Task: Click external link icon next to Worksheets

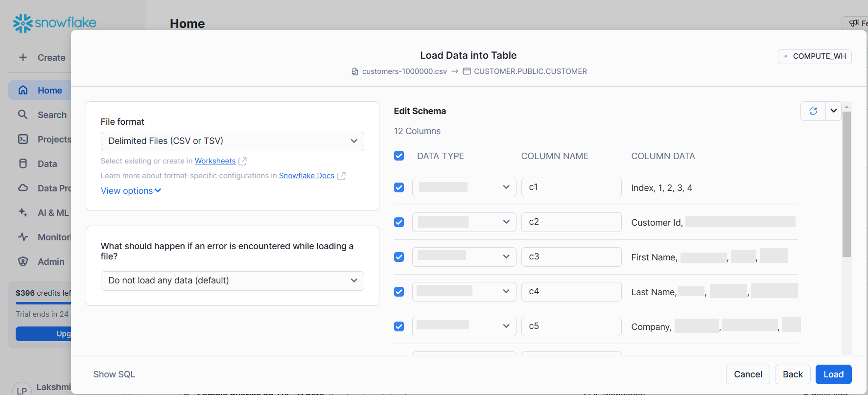Action: pyautogui.click(x=242, y=161)
